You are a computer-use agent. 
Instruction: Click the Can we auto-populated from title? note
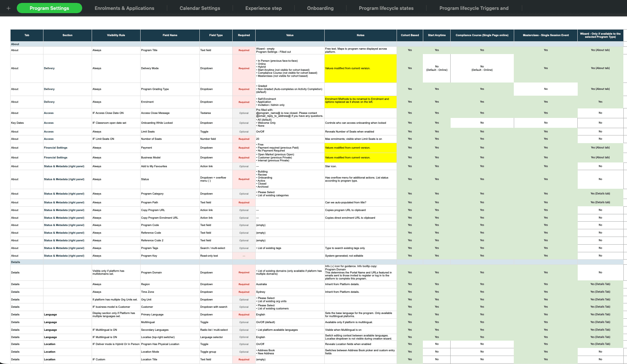pos(360,203)
